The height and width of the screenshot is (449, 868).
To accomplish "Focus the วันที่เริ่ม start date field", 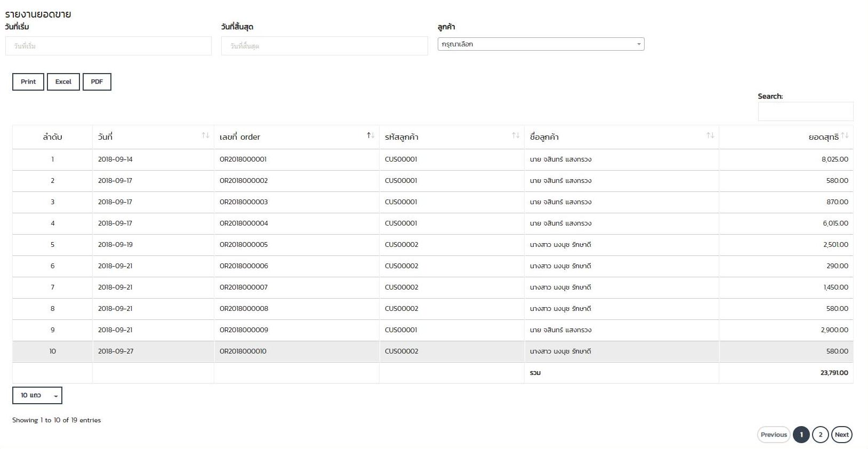I will click(108, 46).
